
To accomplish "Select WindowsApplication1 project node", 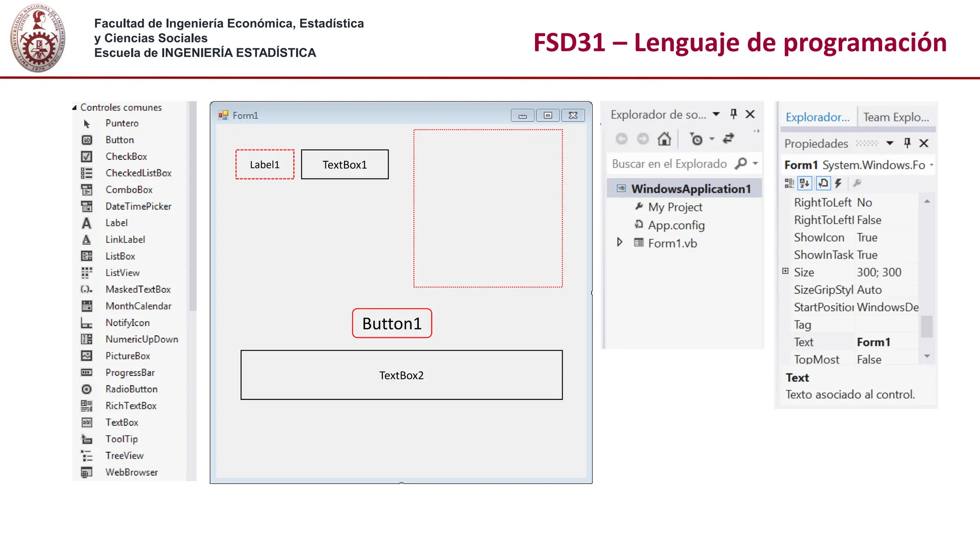I will tap(684, 188).
